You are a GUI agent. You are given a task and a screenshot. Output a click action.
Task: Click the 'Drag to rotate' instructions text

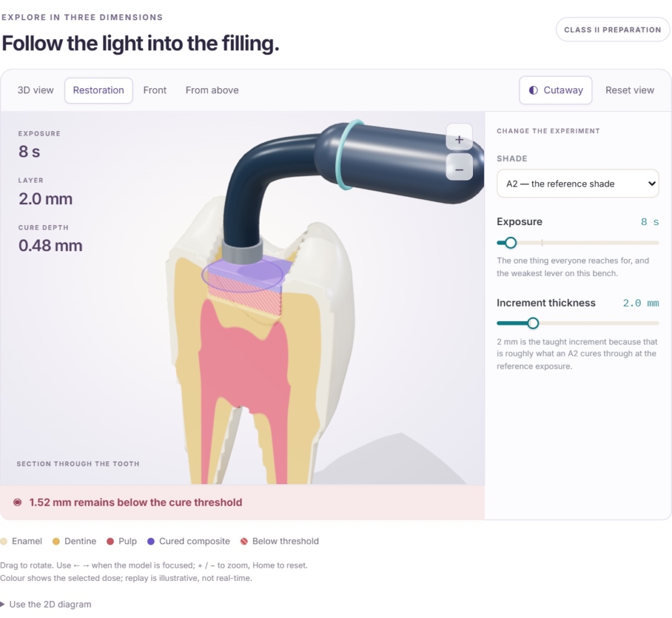tap(154, 572)
